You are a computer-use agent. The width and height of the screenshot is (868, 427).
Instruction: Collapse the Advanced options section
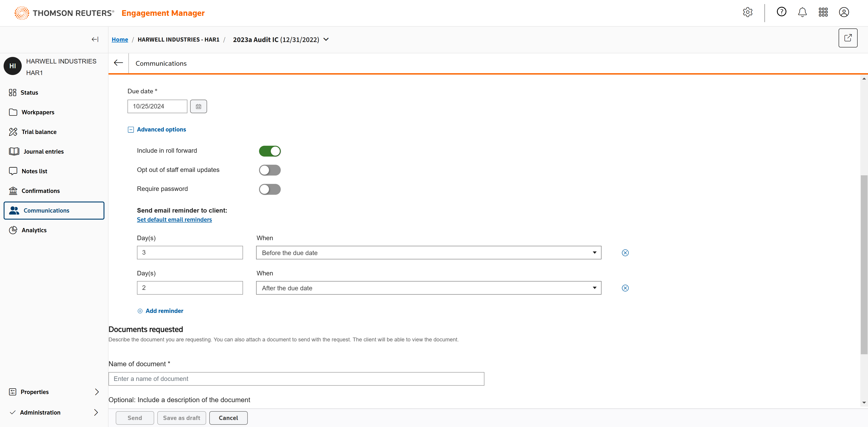point(131,130)
